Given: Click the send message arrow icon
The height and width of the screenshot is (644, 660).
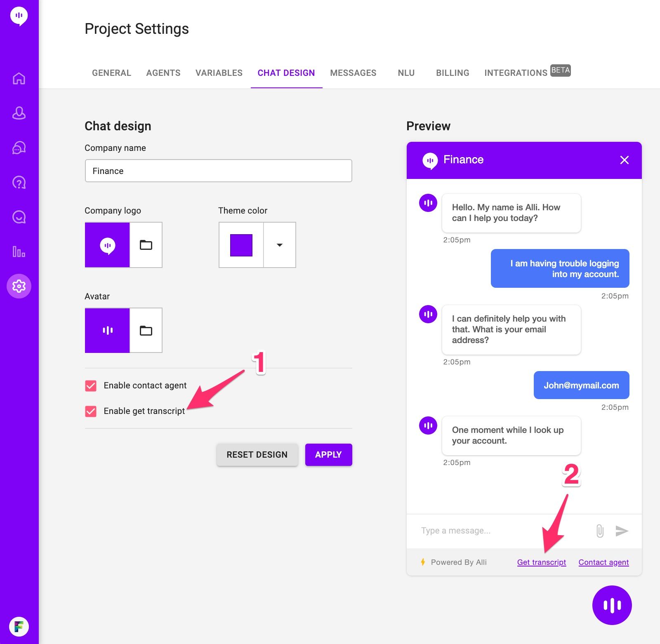Looking at the screenshot, I should point(622,531).
